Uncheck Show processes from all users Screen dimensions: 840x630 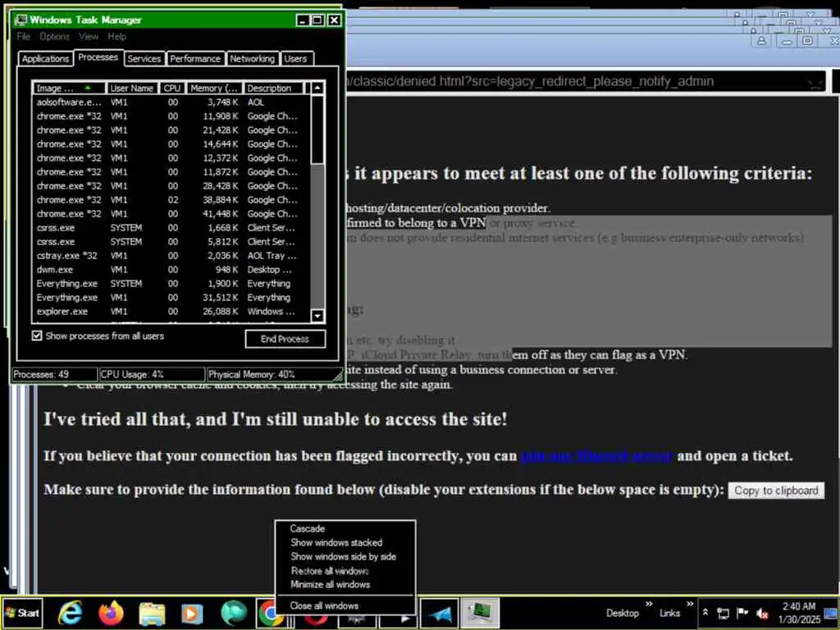pyautogui.click(x=37, y=336)
